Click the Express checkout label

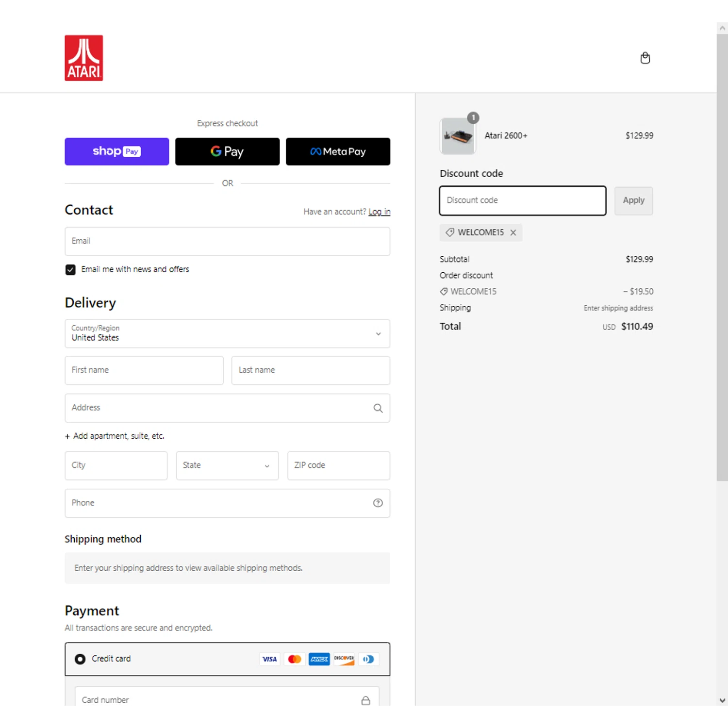227,123
